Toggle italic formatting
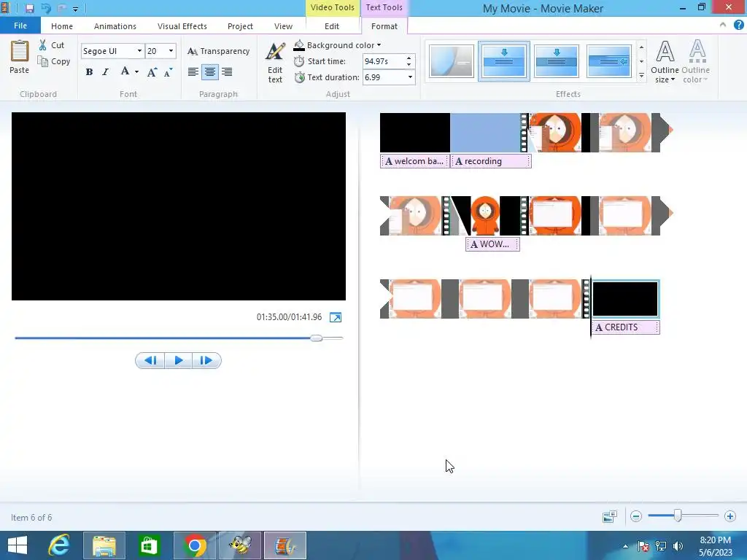The height and width of the screenshot is (560, 747). (x=105, y=72)
